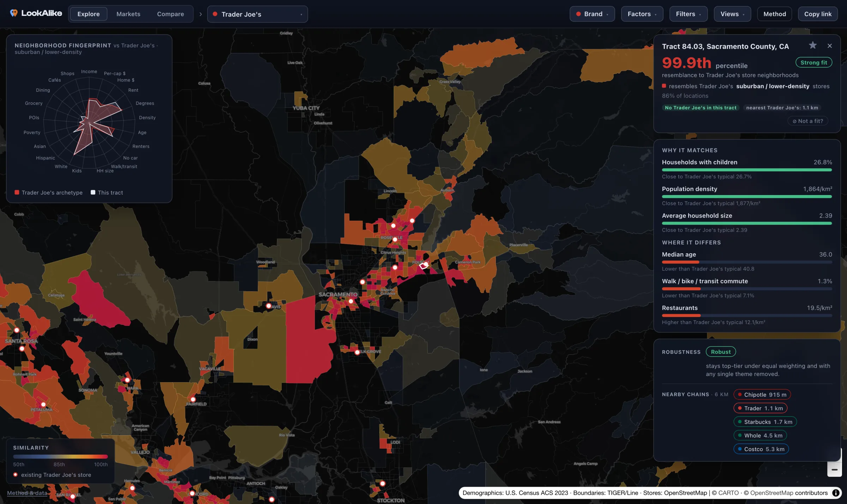The image size is (847, 504).
Task: Click the LookAlike logo icon
Action: [x=14, y=13]
